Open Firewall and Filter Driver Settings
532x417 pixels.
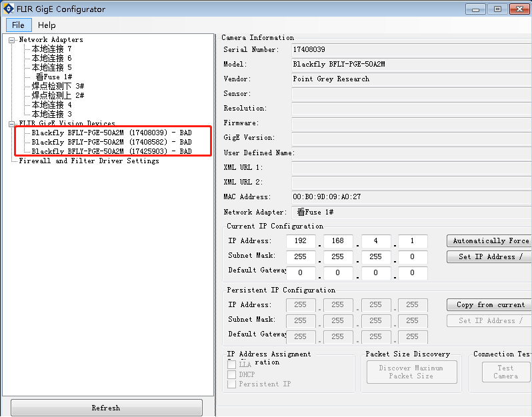point(89,161)
